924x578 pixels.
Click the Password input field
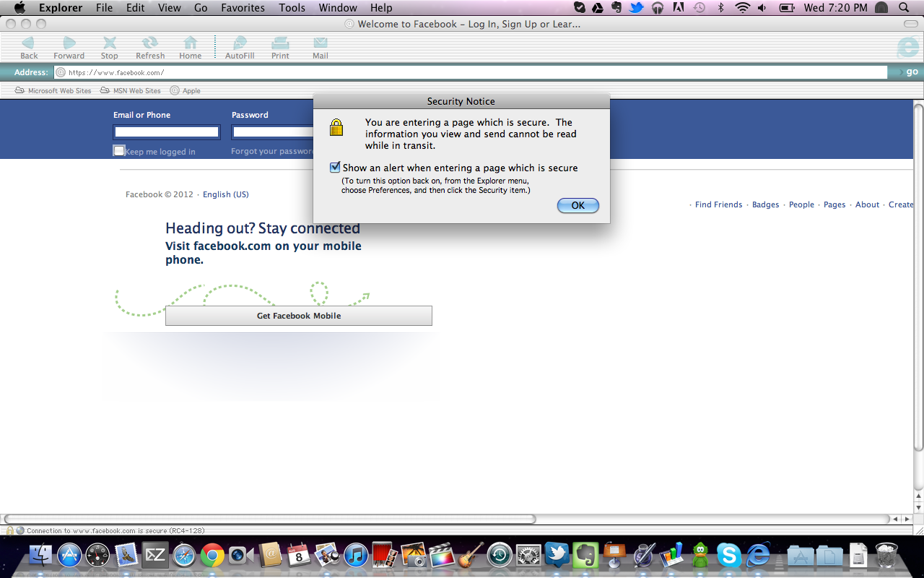pyautogui.click(x=272, y=132)
